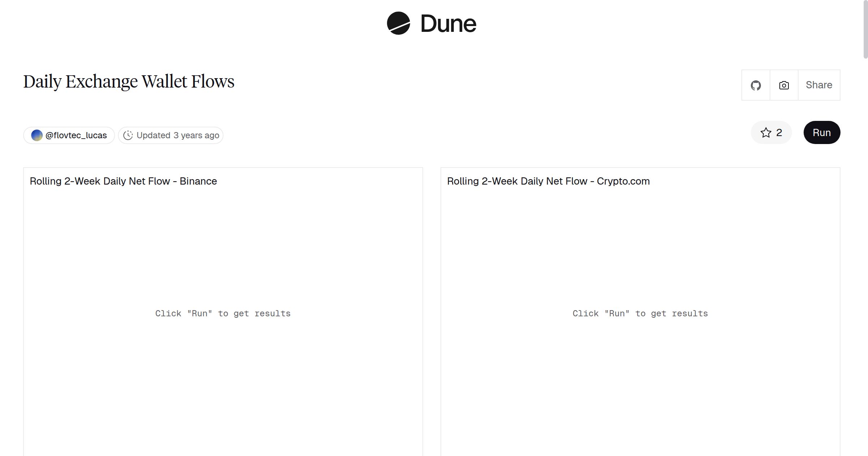Viewport: 868px width, 456px height.
Task: Select the Crypto.com chart title
Action: (548, 181)
